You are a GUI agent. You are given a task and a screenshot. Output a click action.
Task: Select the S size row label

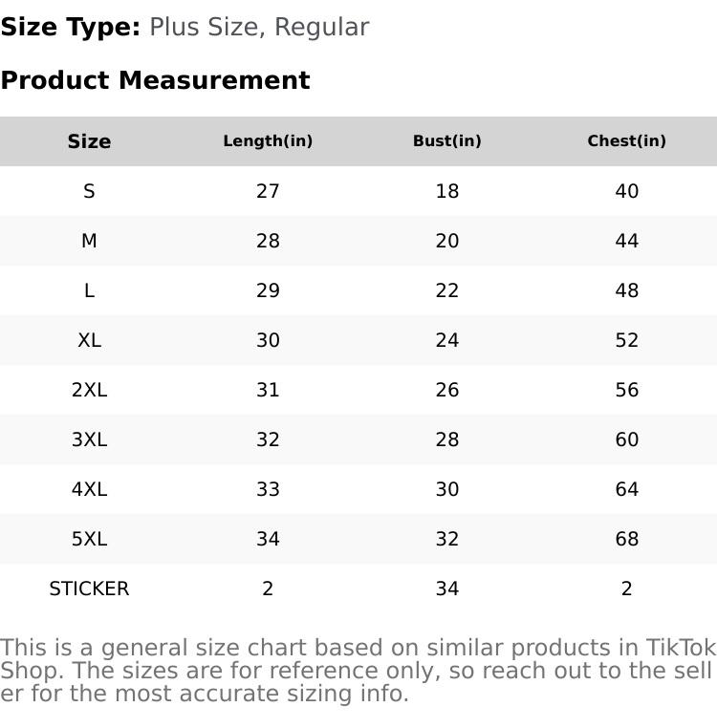(x=89, y=191)
